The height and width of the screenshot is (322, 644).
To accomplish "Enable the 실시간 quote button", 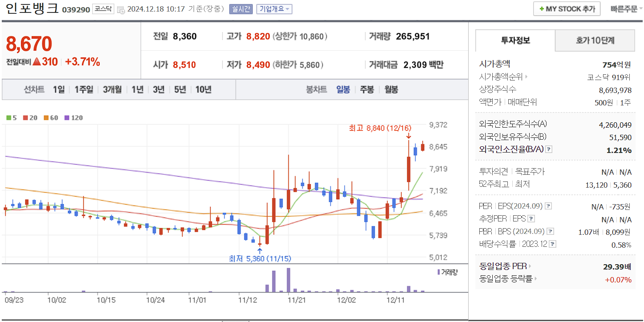I will [x=241, y=9].
